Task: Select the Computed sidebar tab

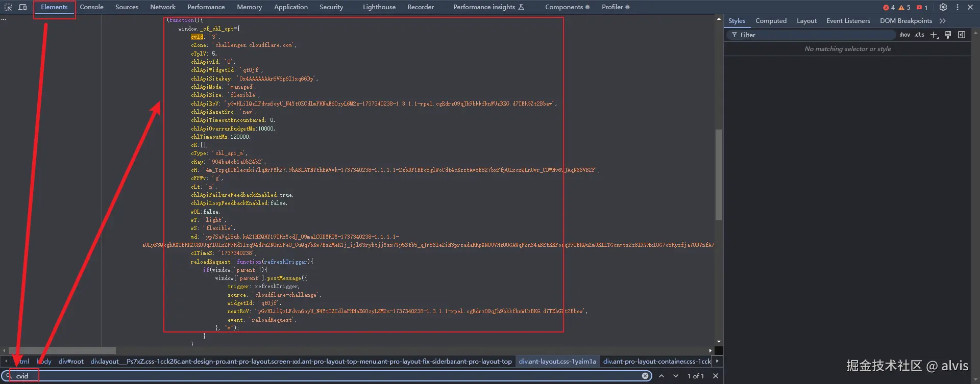Action: (x=771, y=21)
